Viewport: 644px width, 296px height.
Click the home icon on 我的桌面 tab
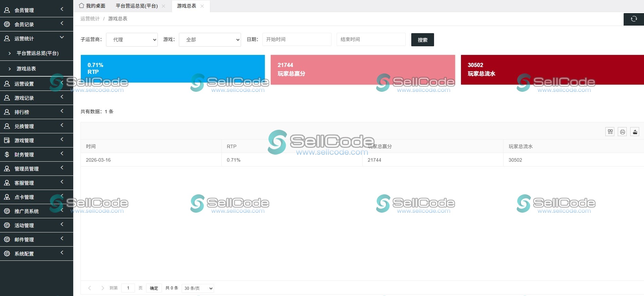[81, 6]
